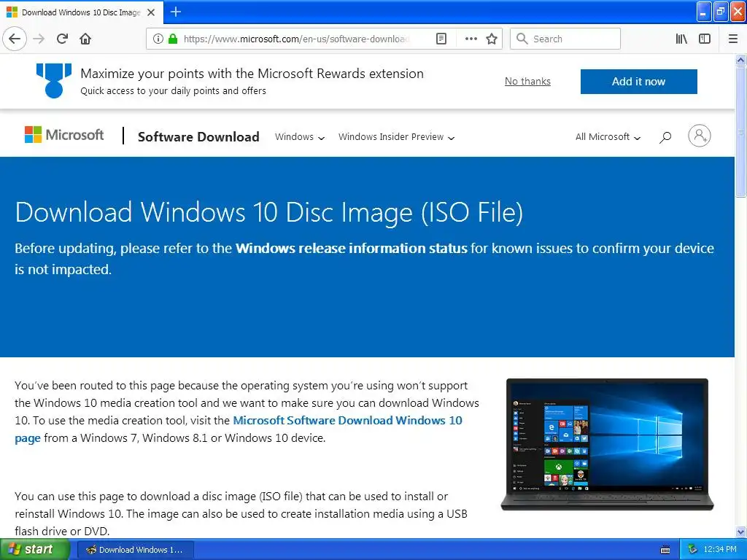This screenshot has height=560, width=747.
Task: Show site information icon in address bar
Action: [x=158, y=39]
